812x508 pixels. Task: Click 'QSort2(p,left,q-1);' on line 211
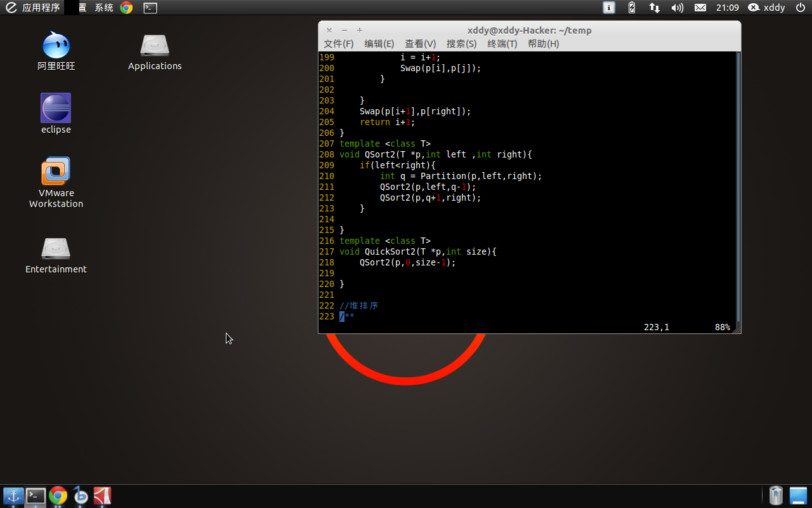tap(428, 187)
